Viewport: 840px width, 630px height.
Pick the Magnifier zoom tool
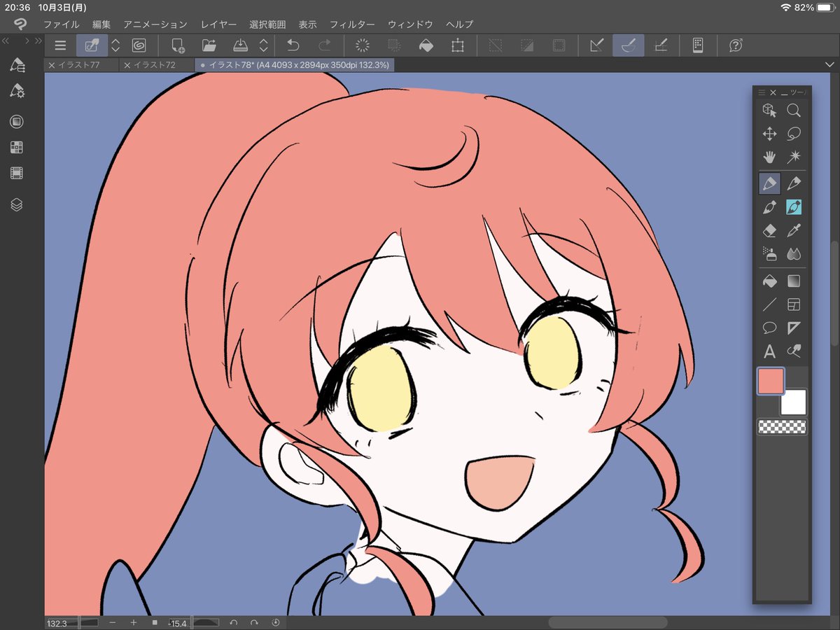point(794,110)
